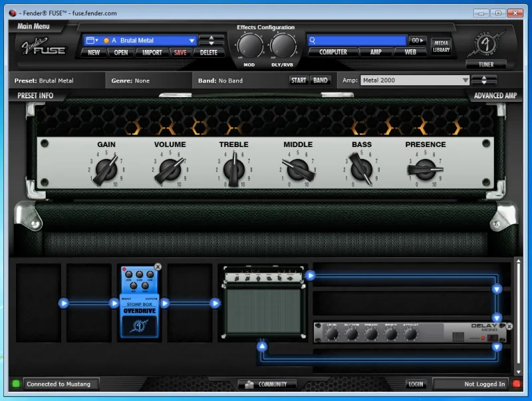Click 'Genre: None' text
The image size is (532, 401).
(x=130, y=80)
